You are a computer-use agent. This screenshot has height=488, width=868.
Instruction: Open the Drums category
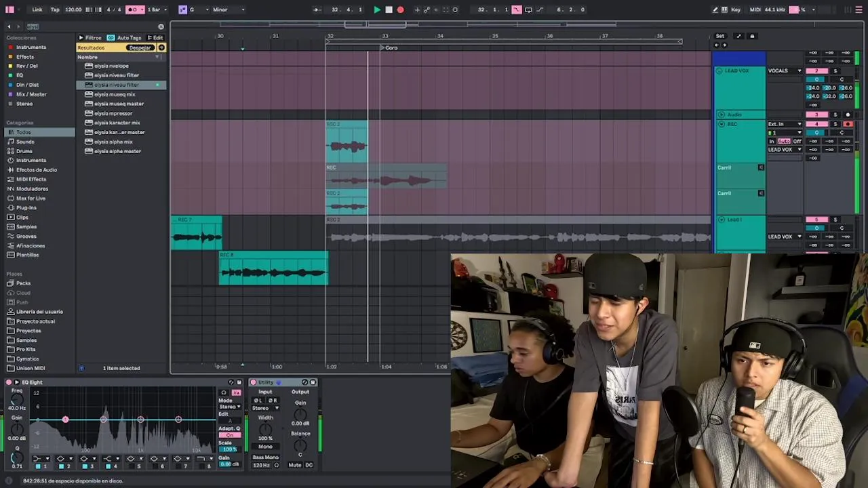24,151
